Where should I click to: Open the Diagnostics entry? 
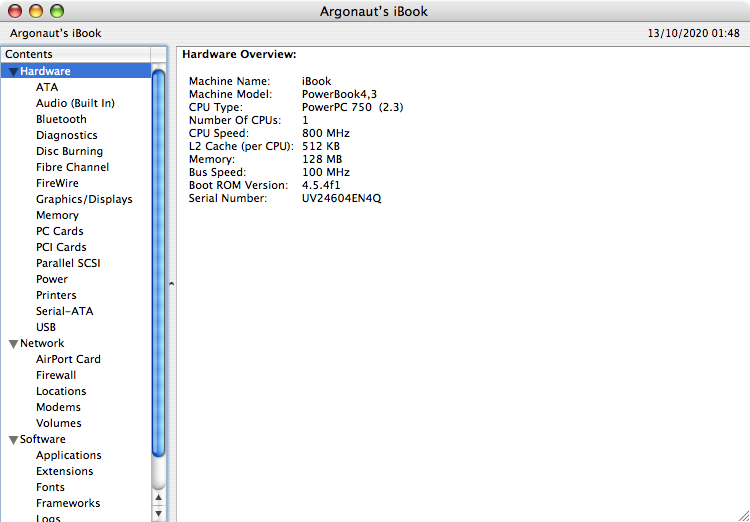(x=66, y=135)
